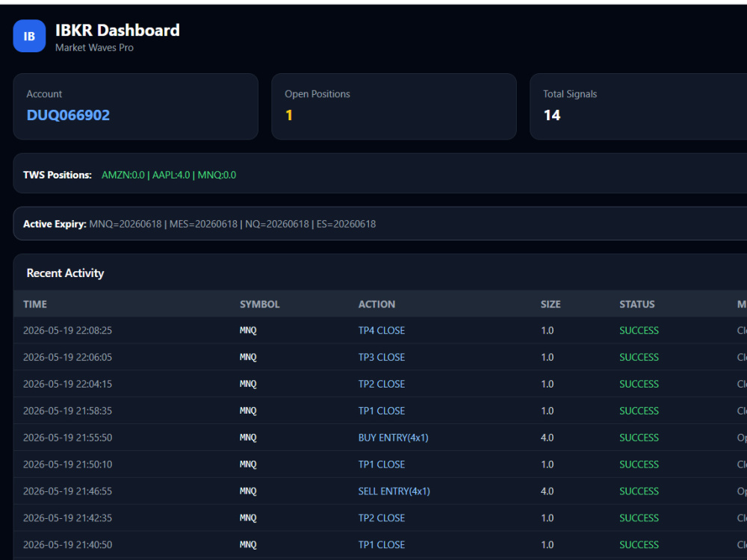Click the TP4 CLOSE action
This screenshot has height=560, width=747.
point(382,331)
